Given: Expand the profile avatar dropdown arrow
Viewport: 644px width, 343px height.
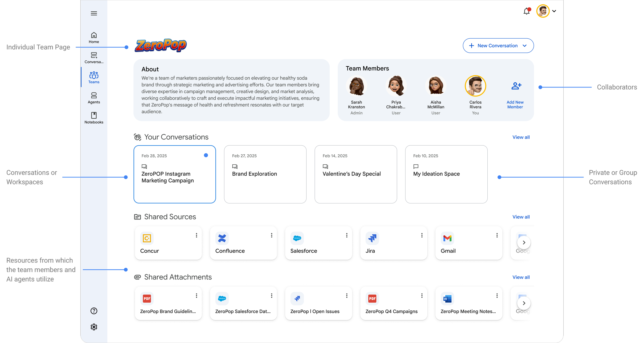Looking at the screenshot, I should pos(554,11).
